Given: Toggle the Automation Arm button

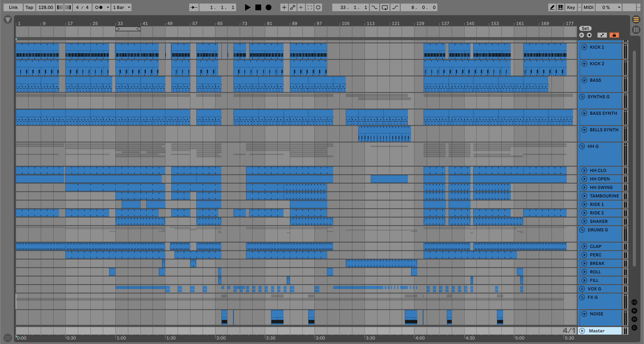Looking at the screenshot, I should tap(292, 7).
